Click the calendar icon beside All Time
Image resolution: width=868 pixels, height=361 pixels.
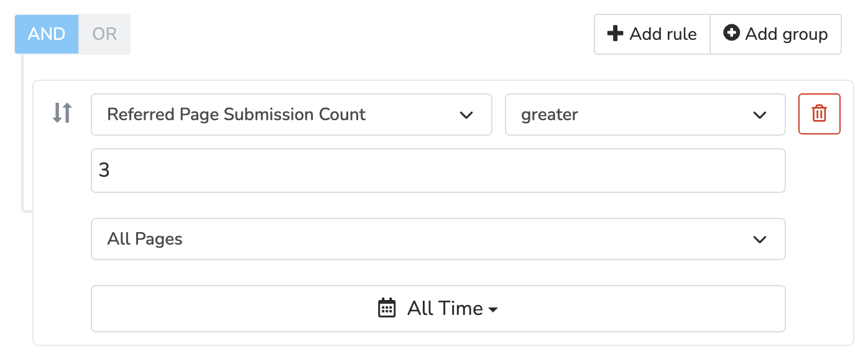click(x=387, y=308)
